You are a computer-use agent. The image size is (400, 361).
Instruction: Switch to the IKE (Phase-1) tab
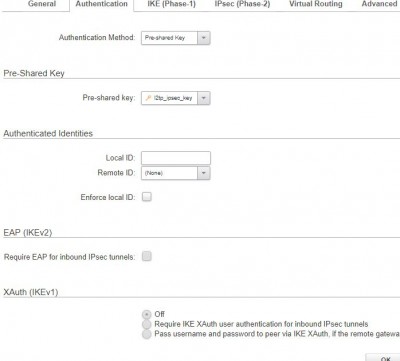[171, 4]
